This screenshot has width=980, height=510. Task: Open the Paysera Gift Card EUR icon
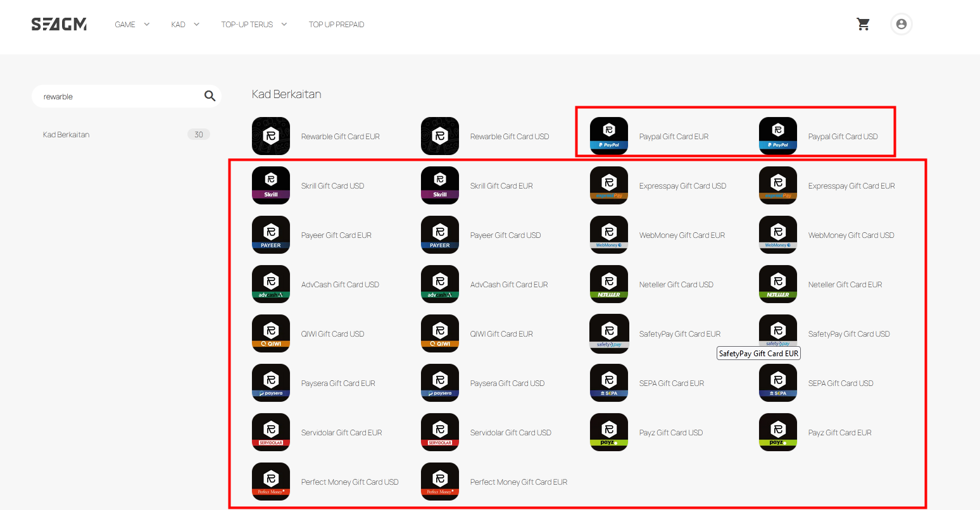pos(271,383)
